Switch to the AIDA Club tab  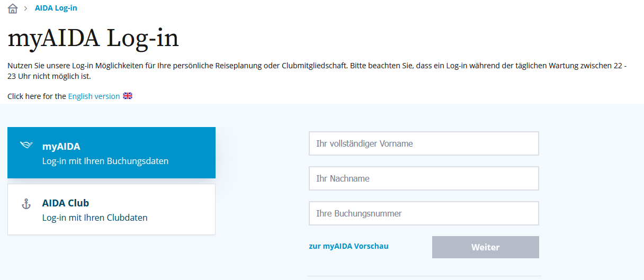click(x=111, y=209)
